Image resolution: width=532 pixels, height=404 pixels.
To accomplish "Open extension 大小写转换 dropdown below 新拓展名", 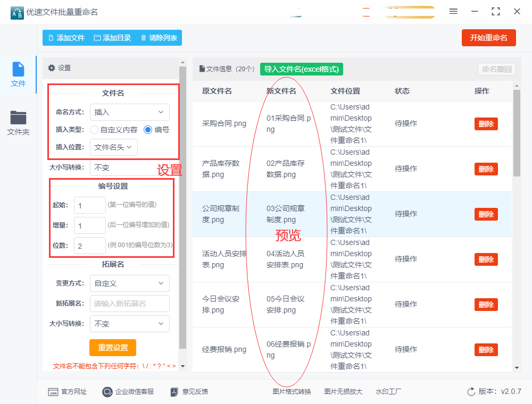I will tap(130, 324).
